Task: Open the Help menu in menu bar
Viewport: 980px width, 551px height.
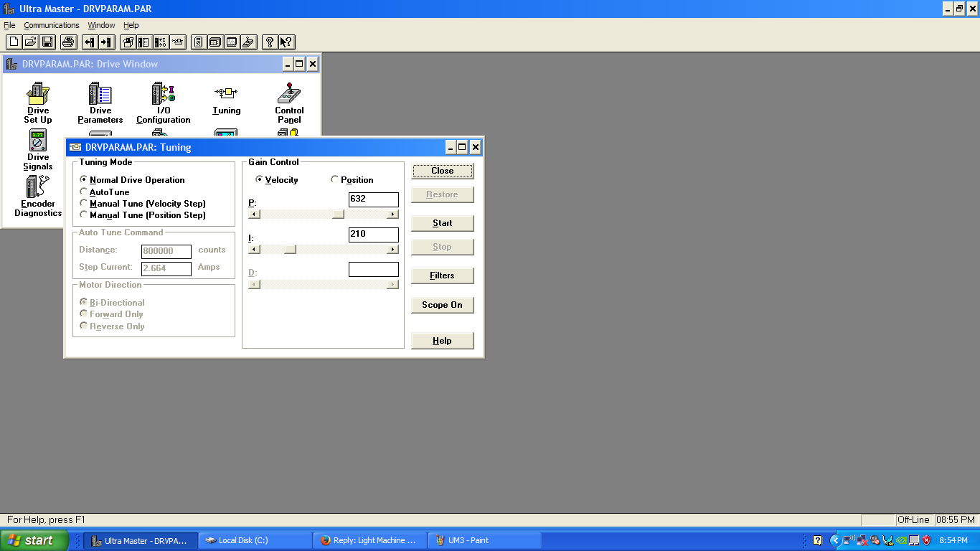Action: (131, 25)
